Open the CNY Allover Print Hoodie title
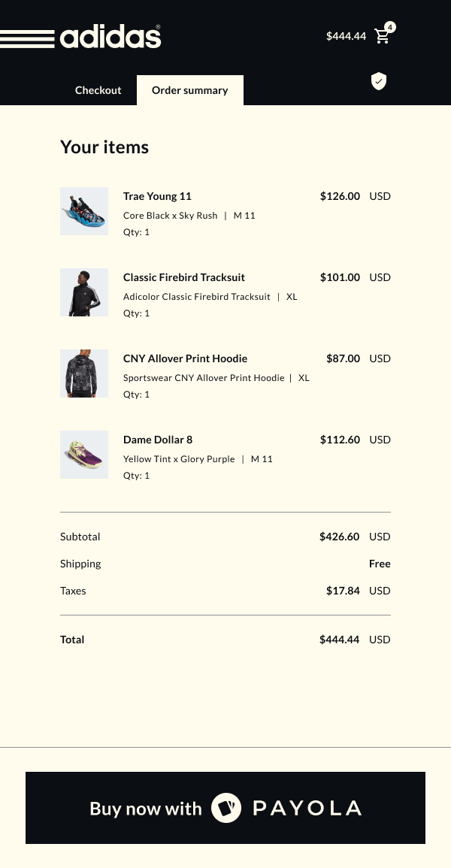Screen dimensions: 451x868 185,358
